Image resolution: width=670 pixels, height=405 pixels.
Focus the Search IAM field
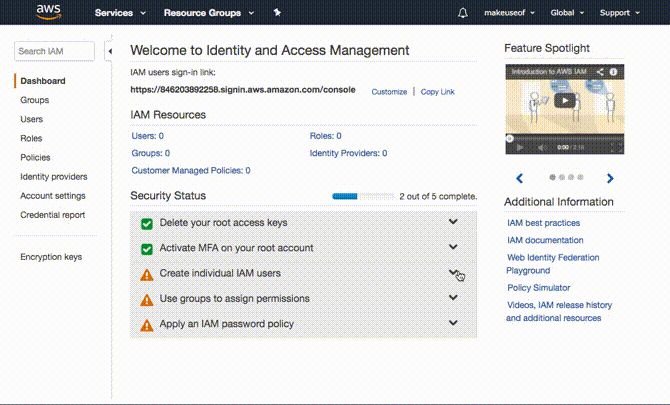point(55,51)
